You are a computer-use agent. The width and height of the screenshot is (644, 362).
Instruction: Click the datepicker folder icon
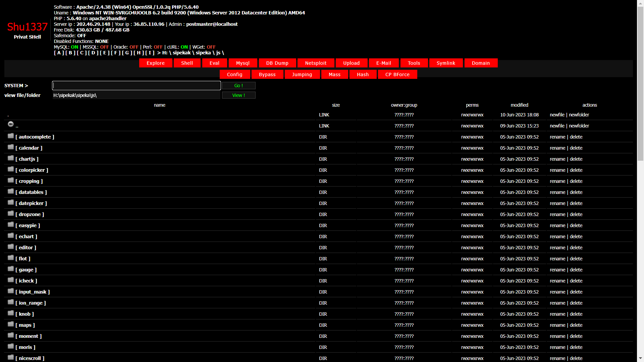point(11,202)
